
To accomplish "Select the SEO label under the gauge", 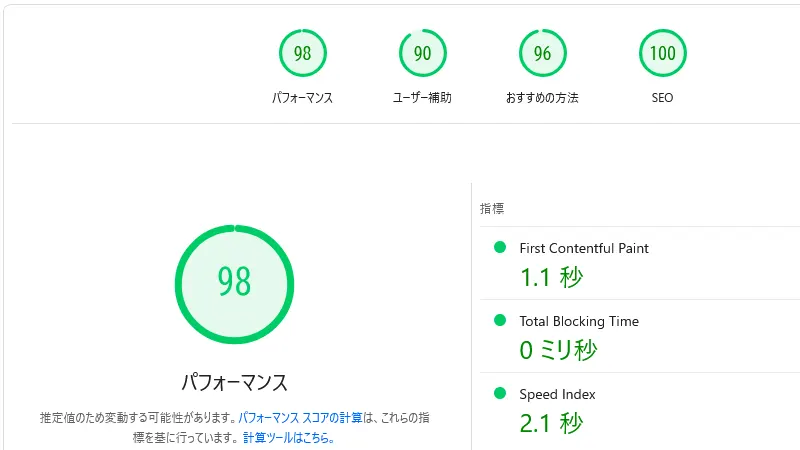I will click(662, 98).
